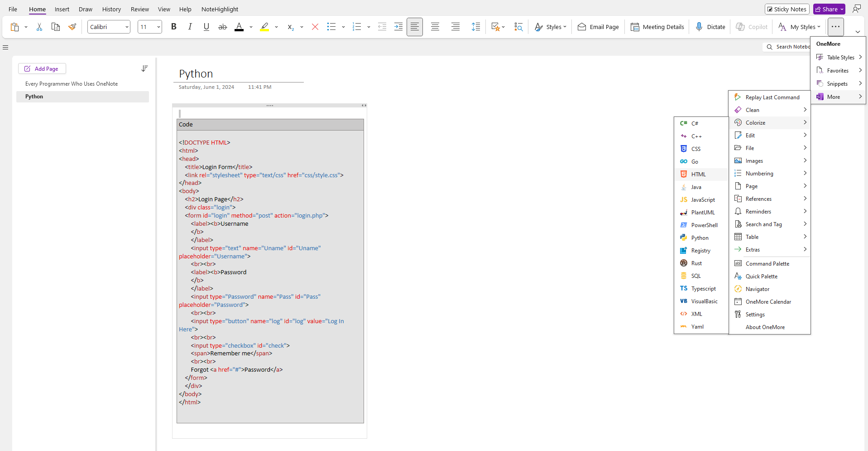The image size is (868, 451).
Task: Toggle Italic formatting
Action: tap(190, 27)
